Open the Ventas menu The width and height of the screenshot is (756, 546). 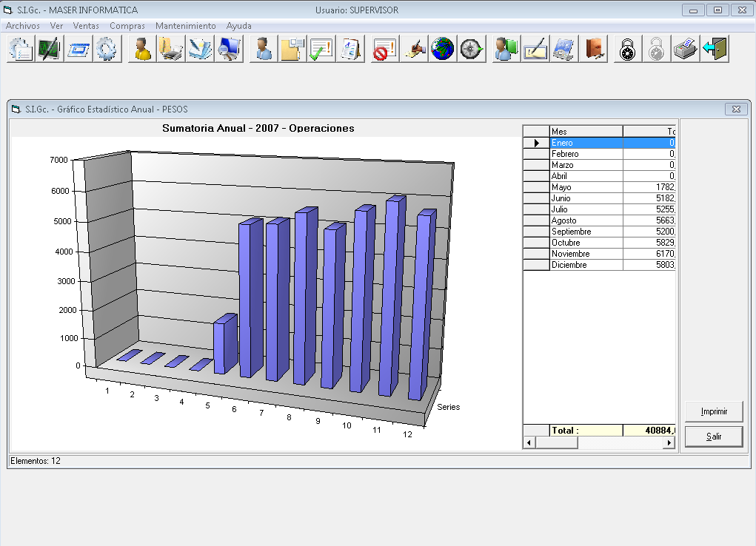click(x=86, y=26)
